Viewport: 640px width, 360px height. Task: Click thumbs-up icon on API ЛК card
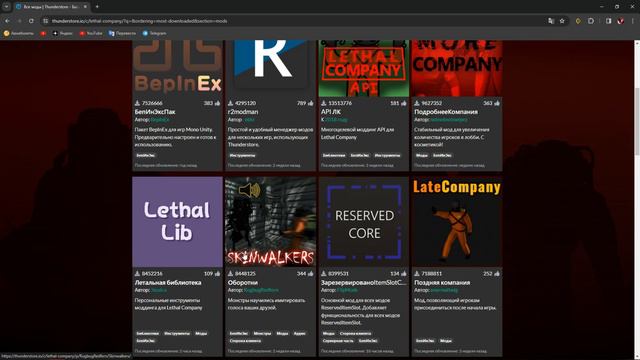click(404, 103)
